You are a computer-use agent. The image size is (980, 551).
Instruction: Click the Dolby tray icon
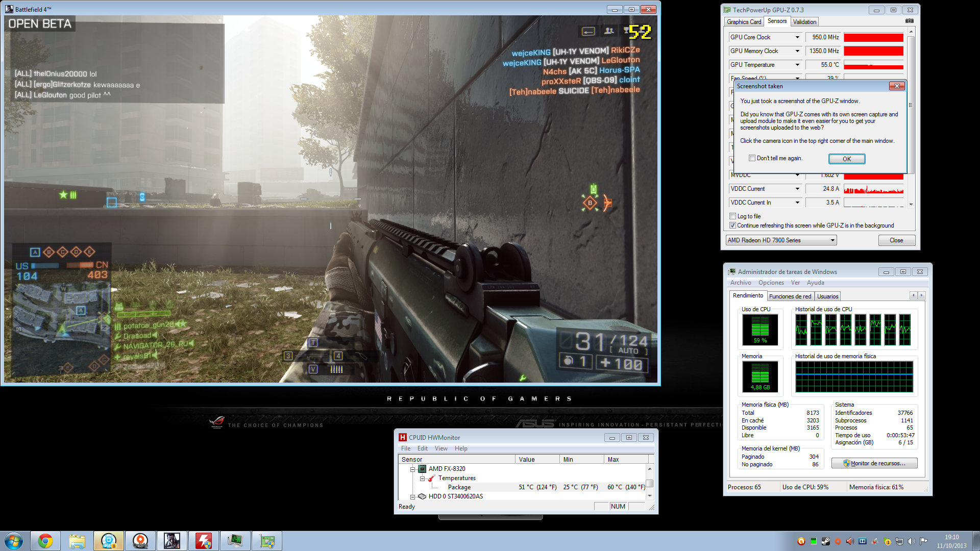coord(863,541)
